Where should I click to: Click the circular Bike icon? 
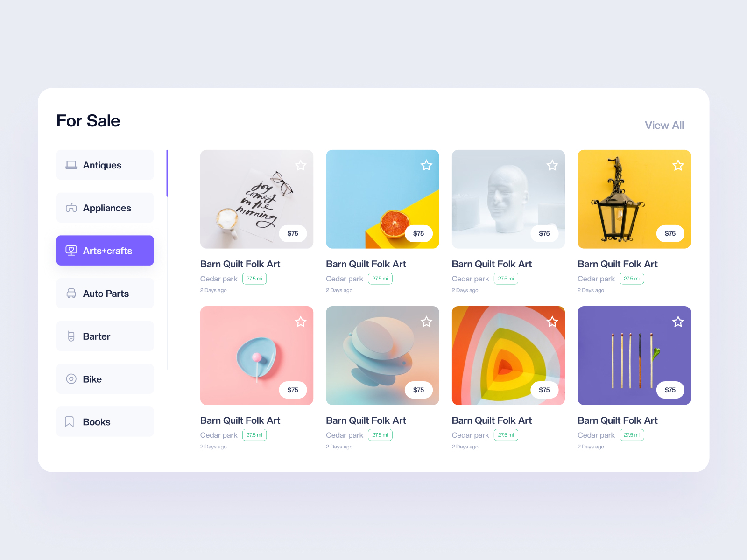(x=71, y=379)
